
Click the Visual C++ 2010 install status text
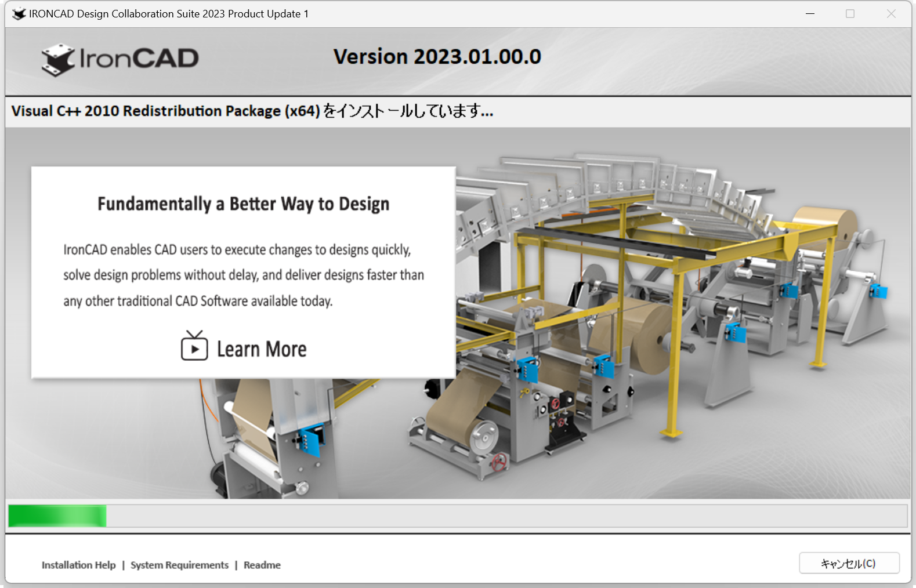pos(252,111)
